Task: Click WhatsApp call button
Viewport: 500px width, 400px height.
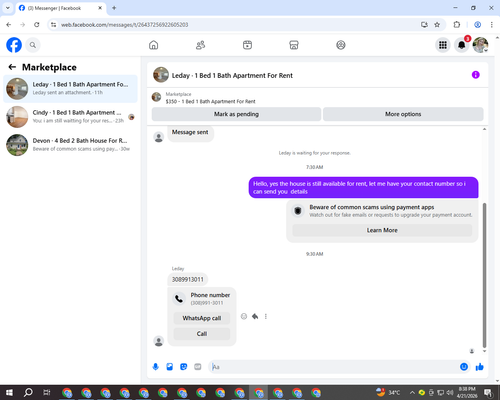Action: pos(202,318)
